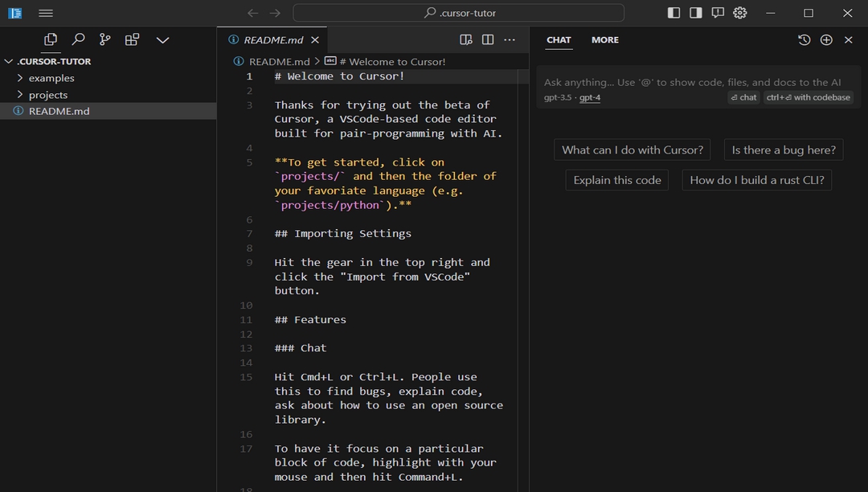Screen dimensions: 868x492
Task: Open the Extensions view icon
Action: 133,39
